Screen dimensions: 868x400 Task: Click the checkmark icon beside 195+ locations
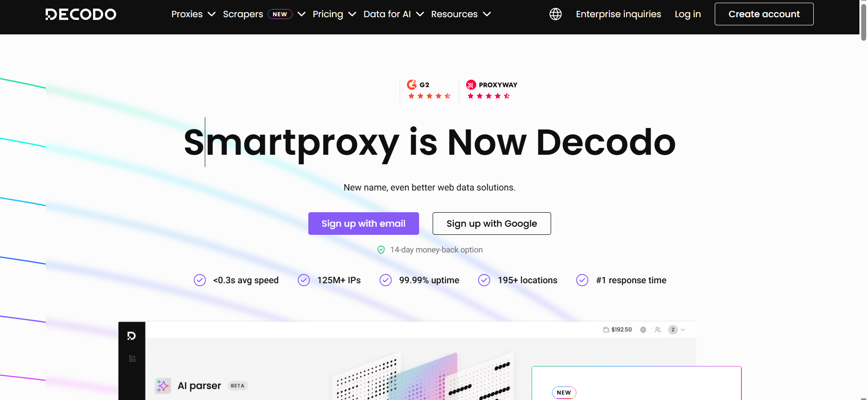tap(484, 280)
